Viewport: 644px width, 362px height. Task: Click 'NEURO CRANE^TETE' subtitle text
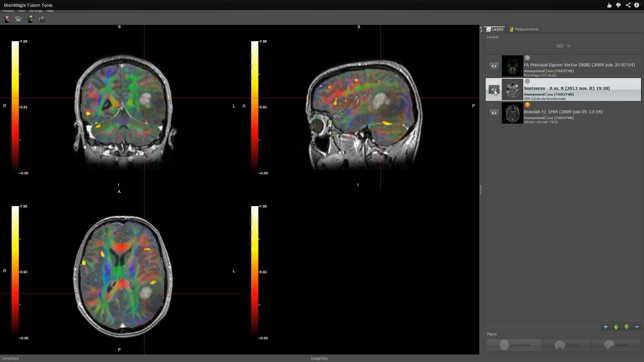coord(540,122)
